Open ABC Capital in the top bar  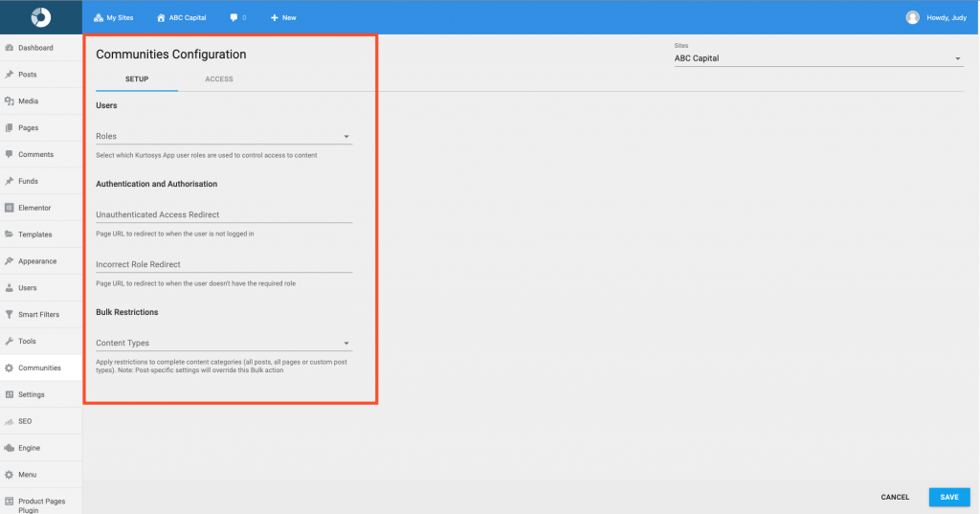coord(181,17)
